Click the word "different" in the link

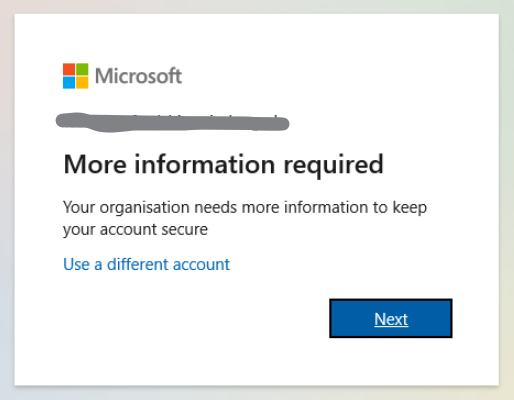(x=138, y=265)
